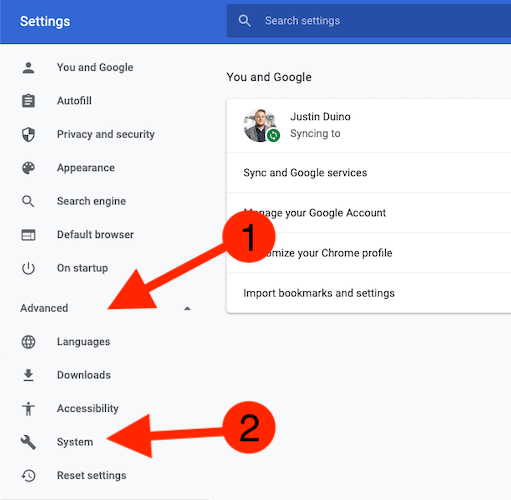Click the Syncing to status text

[315, 134]
